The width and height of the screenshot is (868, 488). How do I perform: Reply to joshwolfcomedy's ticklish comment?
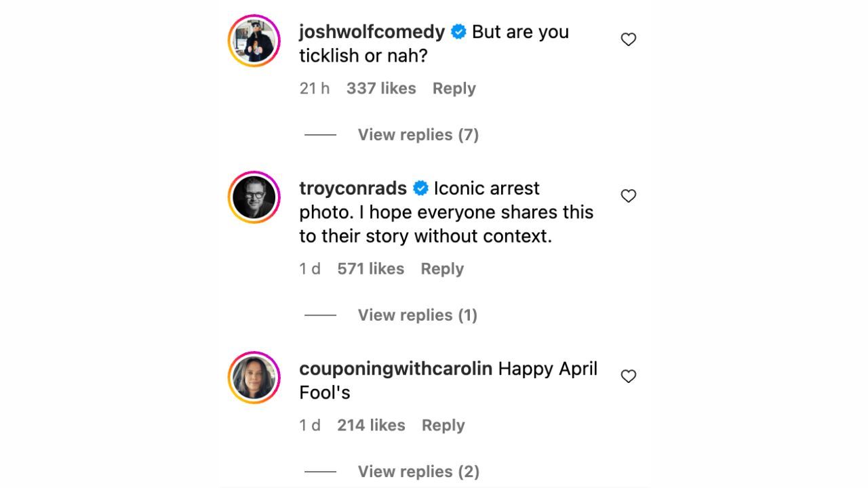click(x=454, y=89)
